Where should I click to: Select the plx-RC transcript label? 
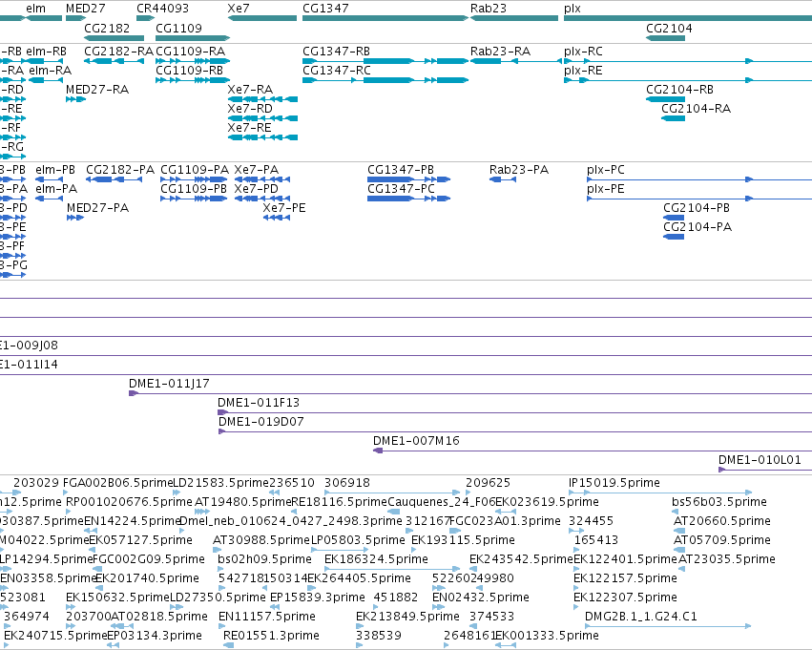583,52
